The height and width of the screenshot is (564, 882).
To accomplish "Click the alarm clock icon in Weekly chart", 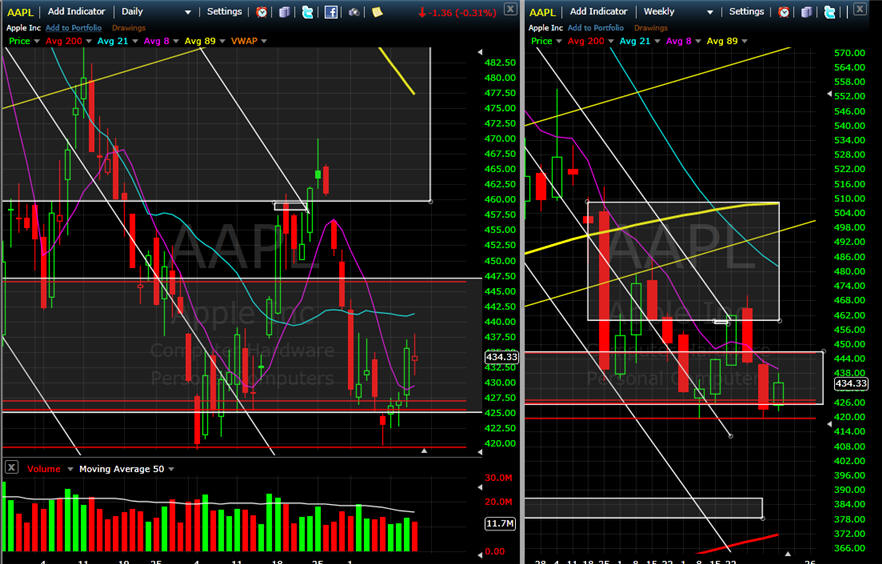I will pos(784,12).
